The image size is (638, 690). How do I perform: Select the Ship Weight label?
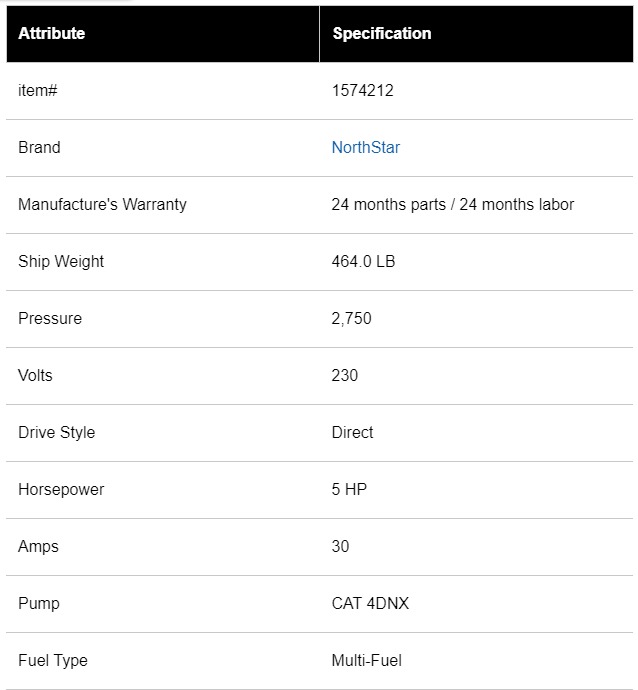[x=61, y=262]
